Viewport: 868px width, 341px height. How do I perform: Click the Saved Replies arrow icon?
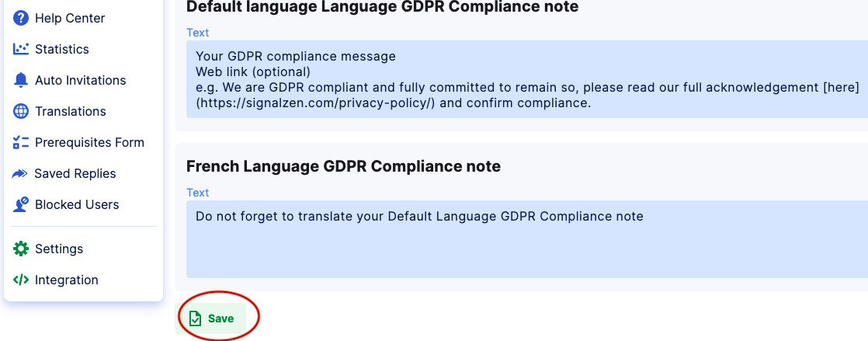(x=20, y=173)
